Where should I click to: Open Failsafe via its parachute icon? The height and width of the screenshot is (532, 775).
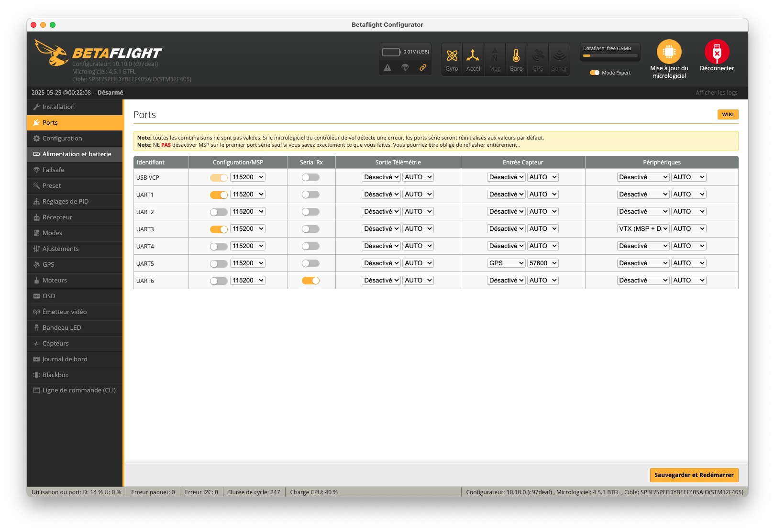36,170
